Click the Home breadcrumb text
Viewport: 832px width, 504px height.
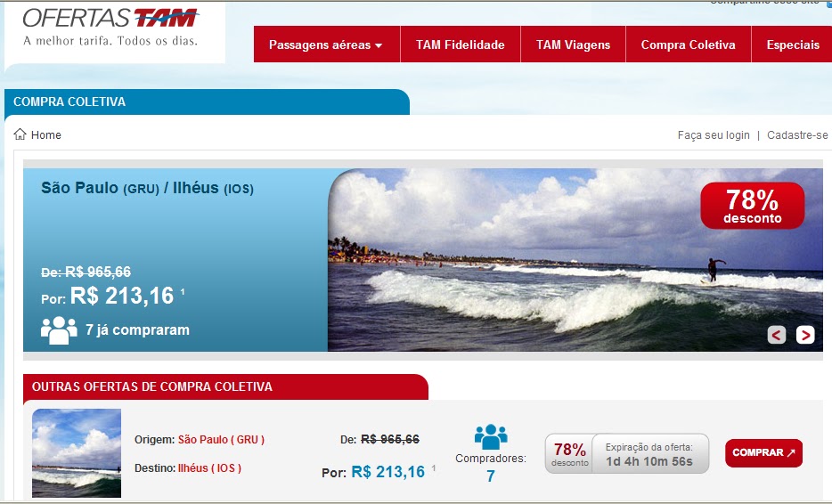46,134
